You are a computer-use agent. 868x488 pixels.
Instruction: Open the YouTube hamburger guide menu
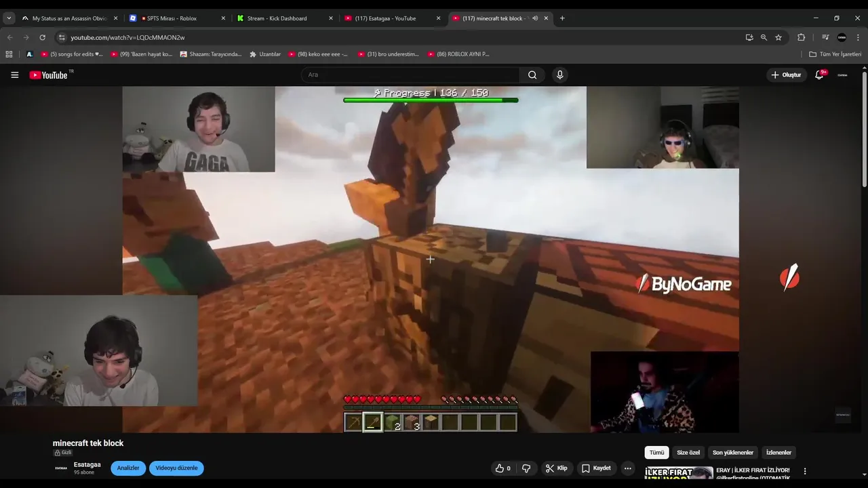click(x=14, y=75)
